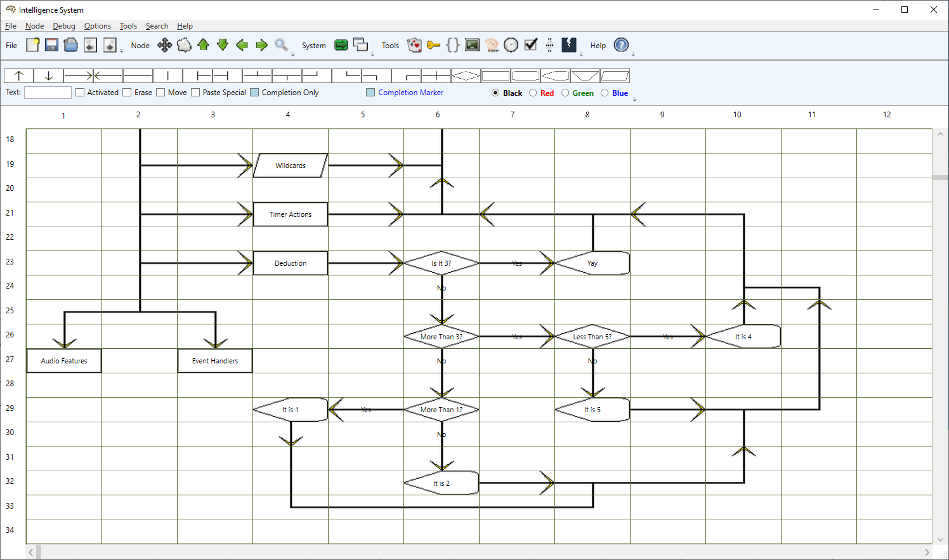Screen dimensions: 949x560
Task: Open the Debug menu
Action: (x=63, y=26)
